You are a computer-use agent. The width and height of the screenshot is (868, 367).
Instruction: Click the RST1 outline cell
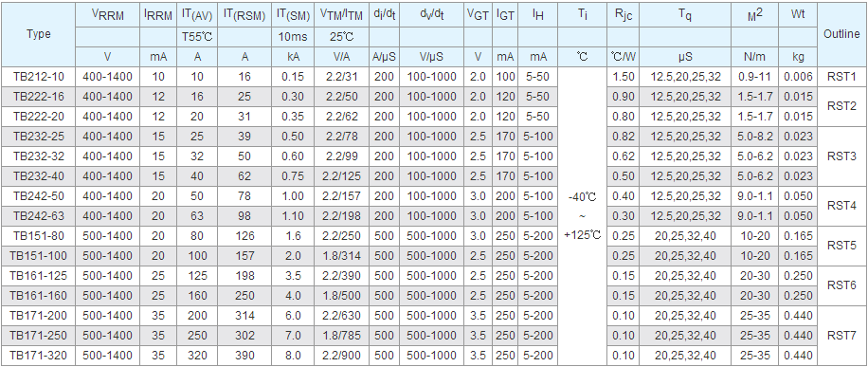coord(841,77)
